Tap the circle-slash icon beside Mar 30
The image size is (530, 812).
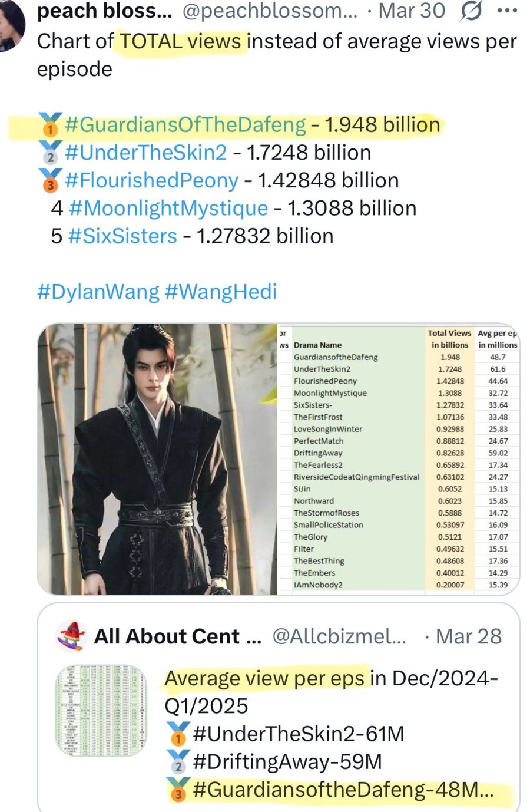point(471,11)
